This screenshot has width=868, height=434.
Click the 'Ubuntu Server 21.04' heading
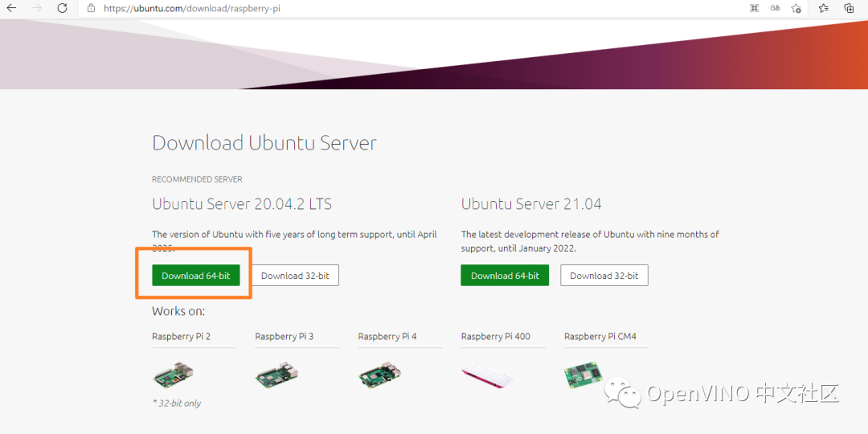coord(531,204)
